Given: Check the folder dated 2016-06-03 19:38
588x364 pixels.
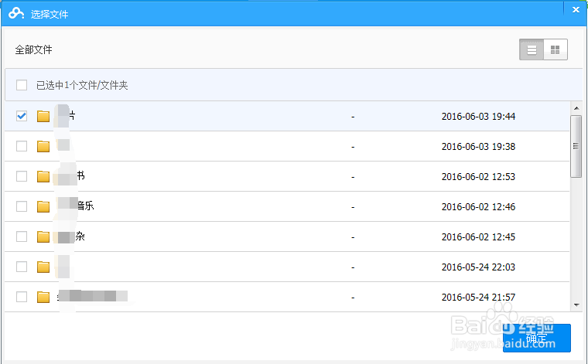Looking at the screenshot, I should click(22, 146).
